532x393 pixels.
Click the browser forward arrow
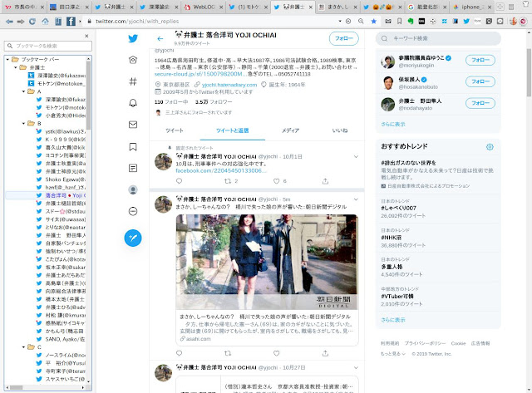tap(21, 22)
